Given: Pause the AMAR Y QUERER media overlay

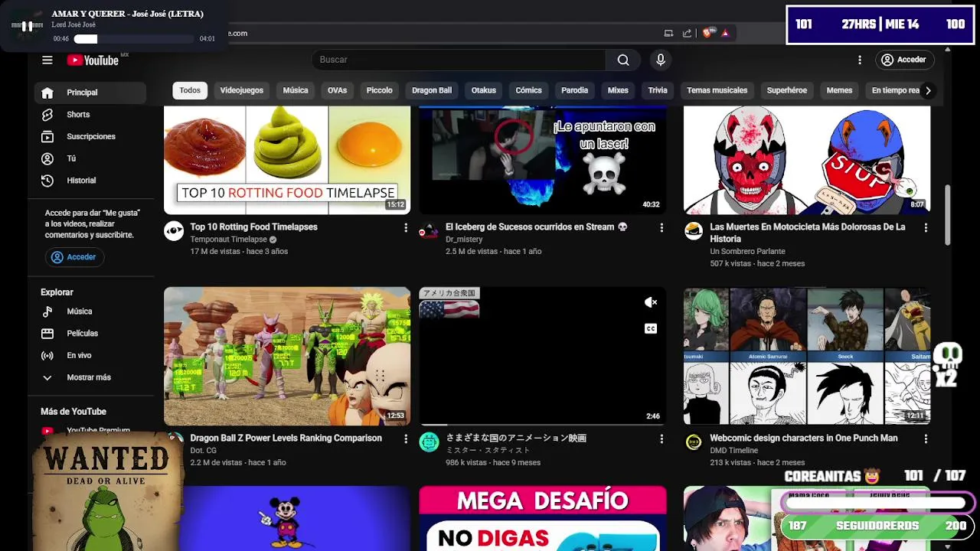Looking at the screenshot, I should click(x=27, y=26).
